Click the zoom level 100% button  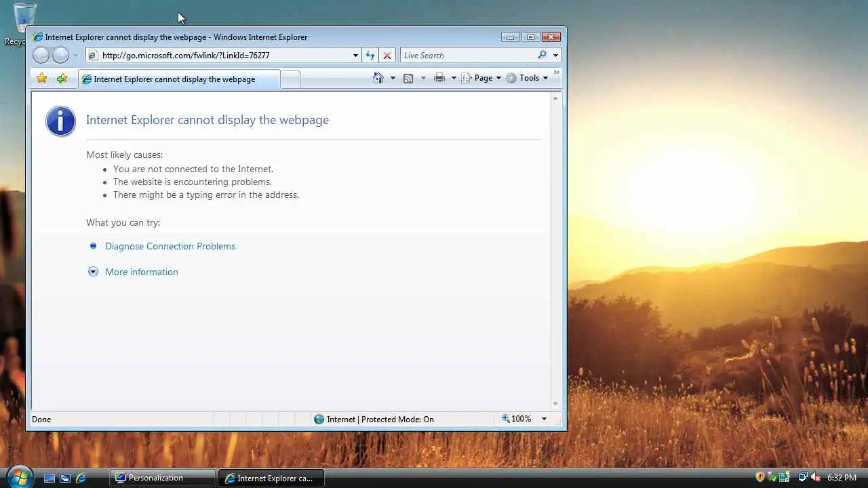pos(517,419)
